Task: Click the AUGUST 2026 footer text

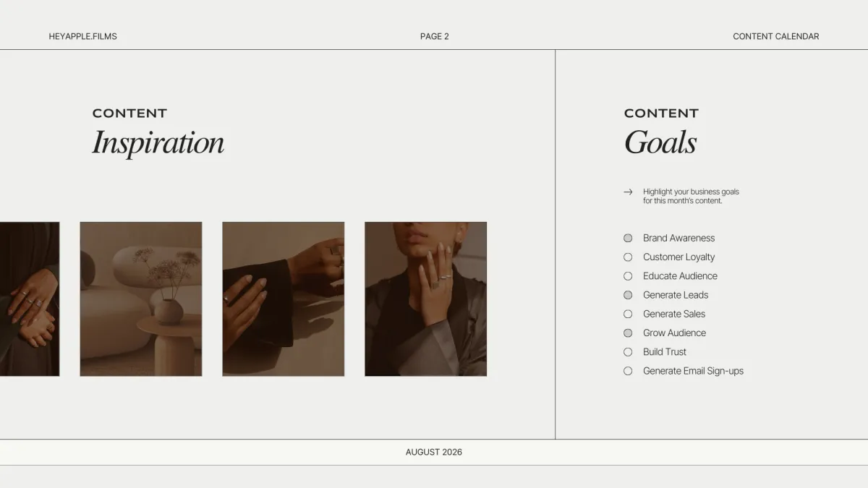Action: click(x=434, y=452)
